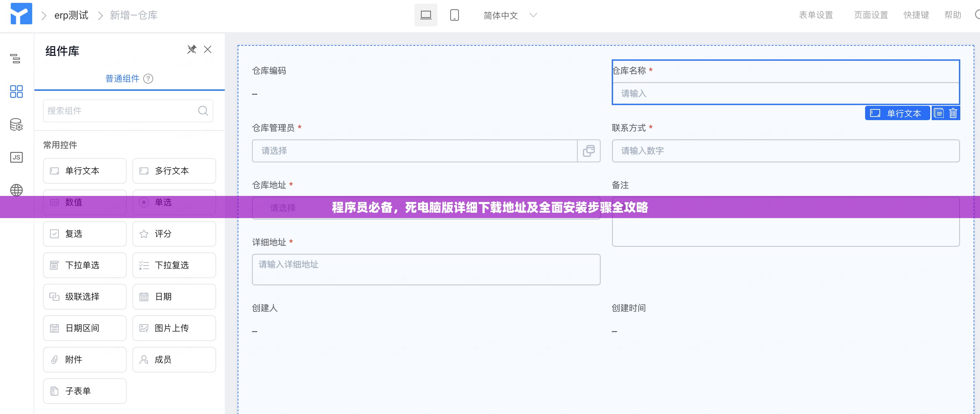The image size is (980, 414).
Task: Select the 仓库编码 field label
Action: (x=269, y=71)
